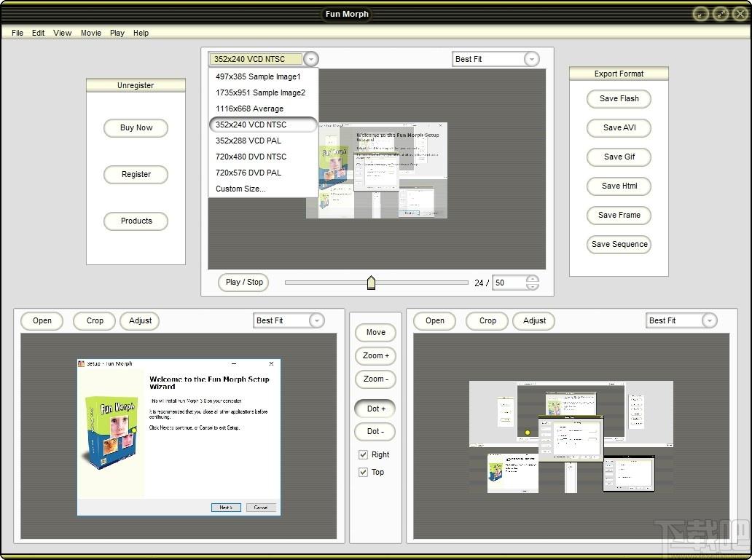
Task: Choose 352x240 VCD NTSC in list
Action: pos(263,125)
